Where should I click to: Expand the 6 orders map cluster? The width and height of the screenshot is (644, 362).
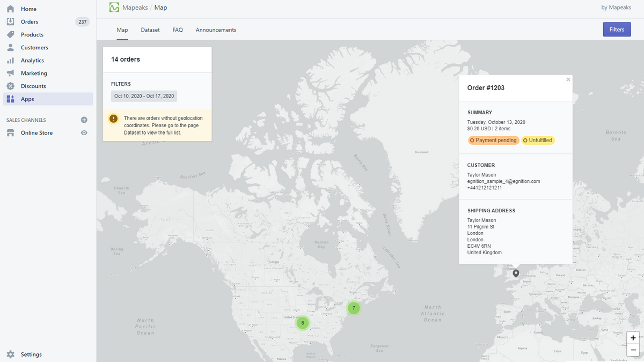pyautogui.click(x=303, y=323)
